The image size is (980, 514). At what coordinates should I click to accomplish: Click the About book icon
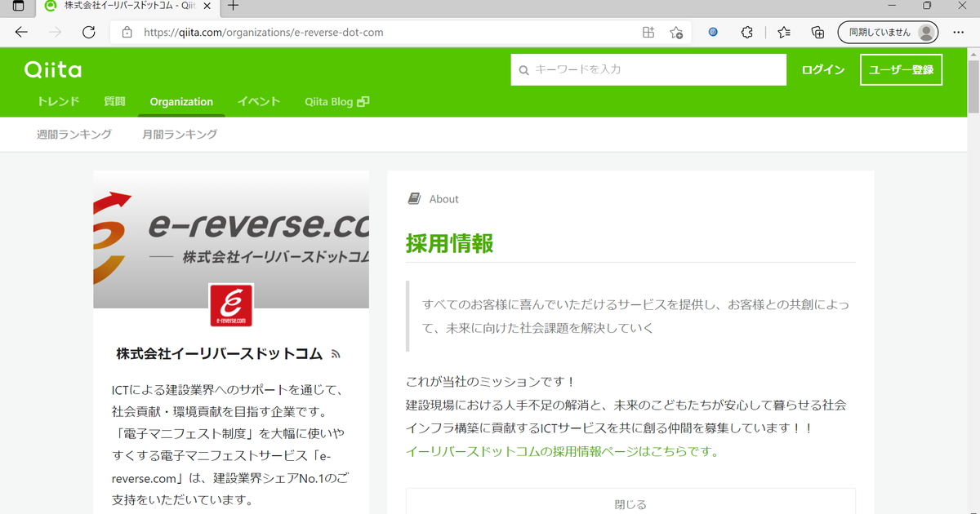(x=414, y=198)
